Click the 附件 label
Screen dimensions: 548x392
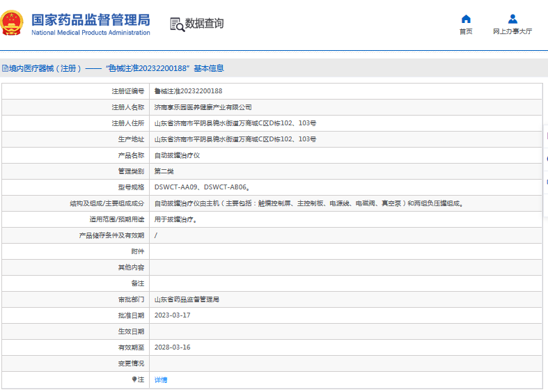pyautogui.click(x=138, y=251)
